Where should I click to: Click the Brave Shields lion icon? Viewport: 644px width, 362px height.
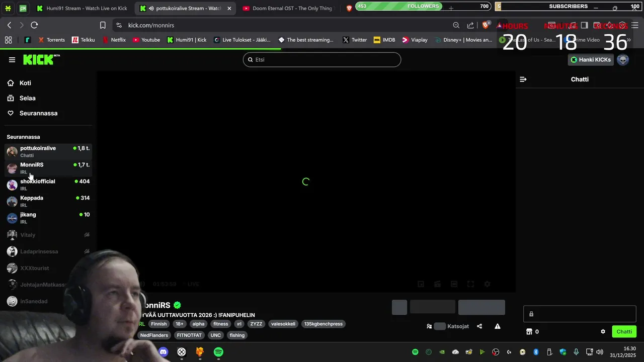[x=486, y=25]
